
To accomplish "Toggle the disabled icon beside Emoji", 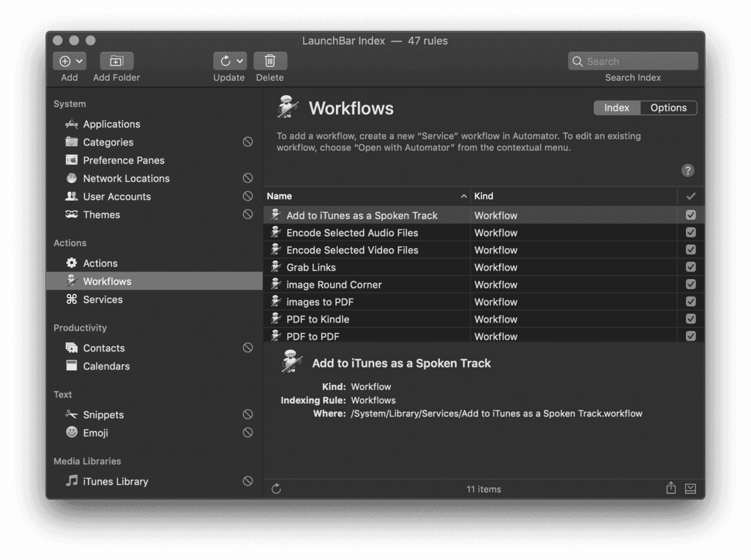I will coord(247,433).
